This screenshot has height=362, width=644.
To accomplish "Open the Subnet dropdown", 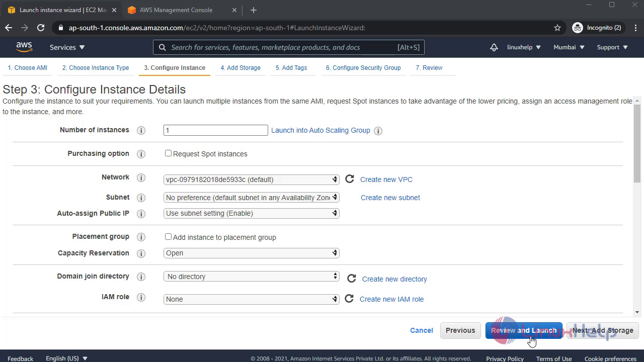I will tap(252, 198).
